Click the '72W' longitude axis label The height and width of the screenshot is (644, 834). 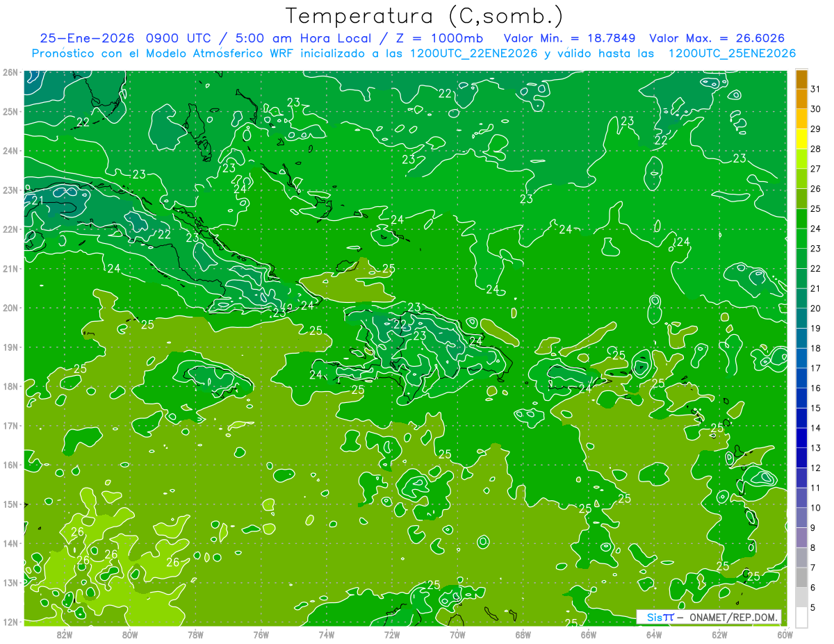click(x=392, y=634)
